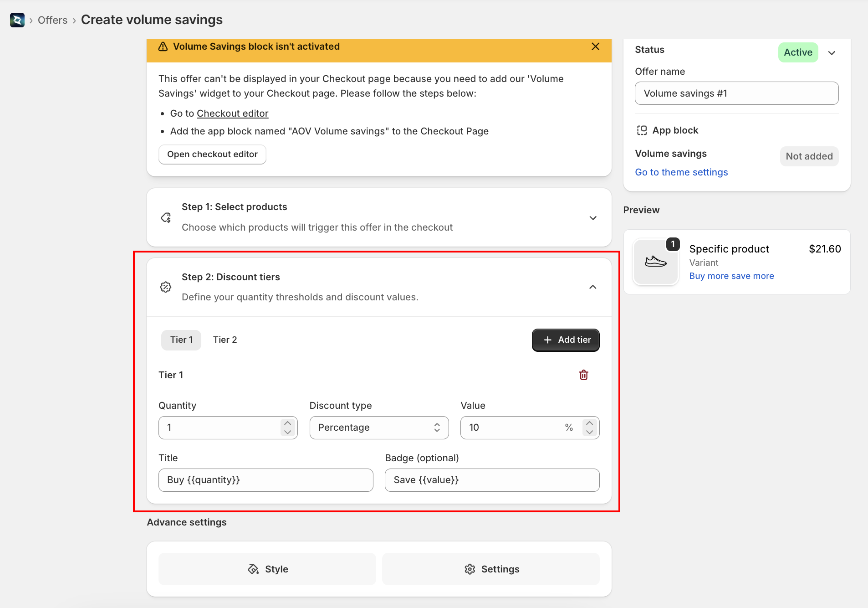
Task: Open the Status Active dropdown chevron
Action: click(x=832, y=53)
